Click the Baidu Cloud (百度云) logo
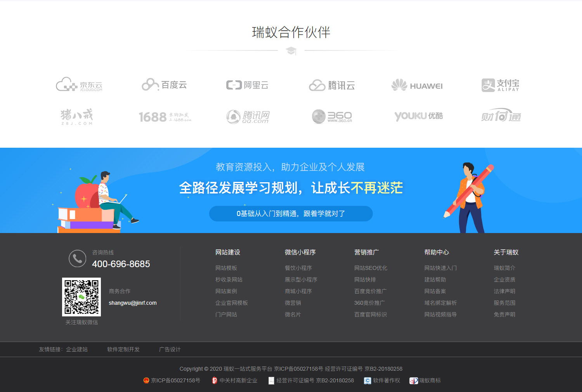 click(x=164, y=85)
